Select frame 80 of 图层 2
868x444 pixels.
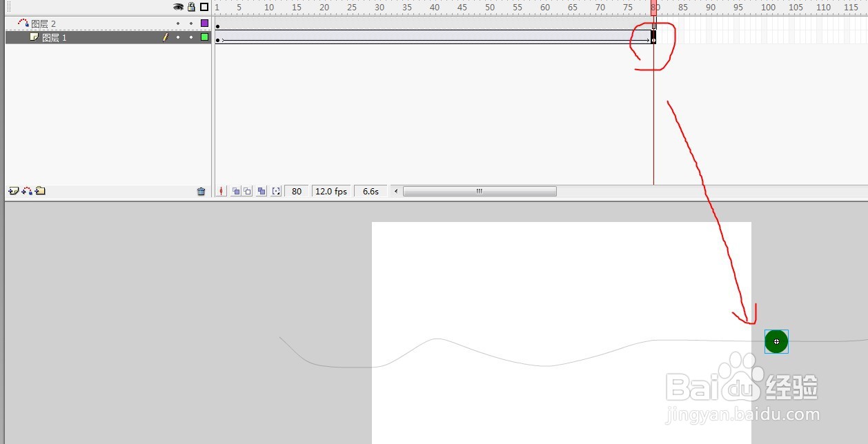click(653, 23)
